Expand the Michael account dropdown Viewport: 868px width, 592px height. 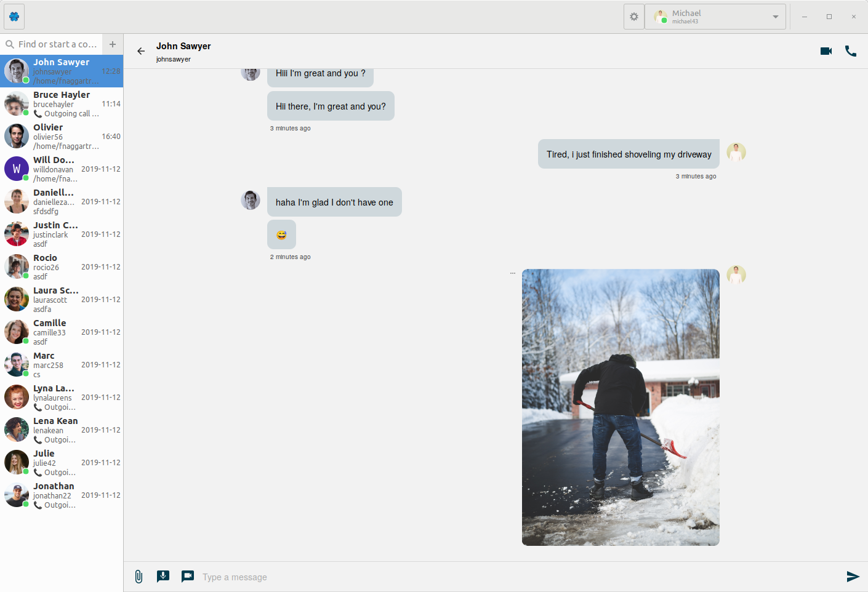776,17
